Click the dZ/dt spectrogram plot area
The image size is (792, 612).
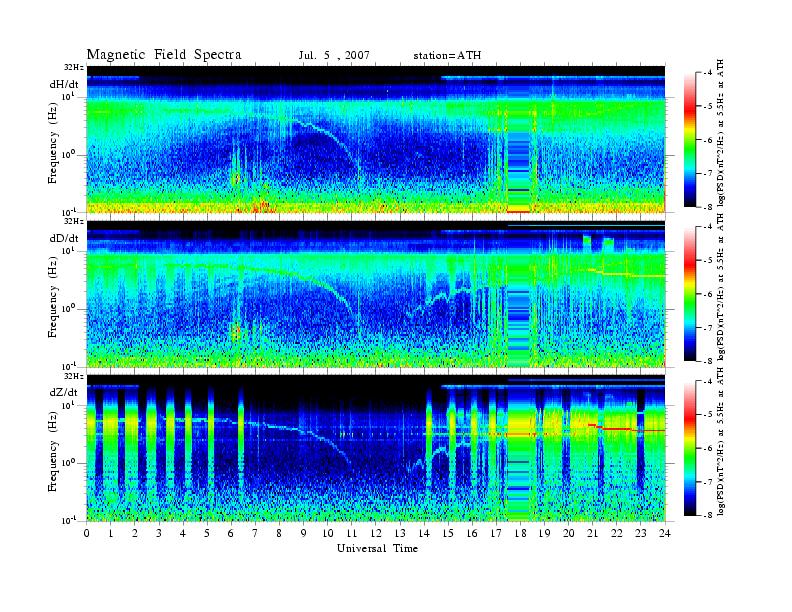pos(376,448)
